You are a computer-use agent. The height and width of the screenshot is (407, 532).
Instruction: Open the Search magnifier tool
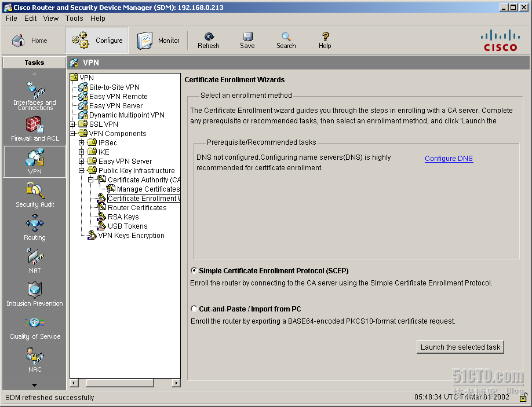286,36
